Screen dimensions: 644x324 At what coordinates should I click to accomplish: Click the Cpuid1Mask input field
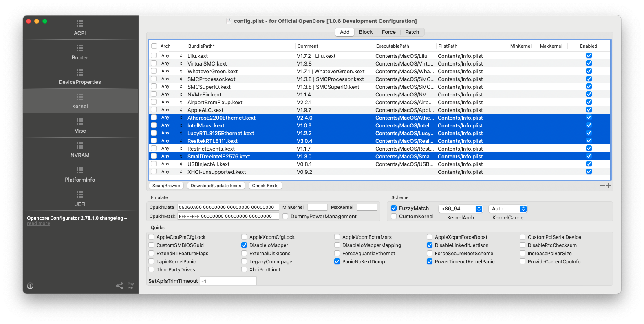(228, 216)
